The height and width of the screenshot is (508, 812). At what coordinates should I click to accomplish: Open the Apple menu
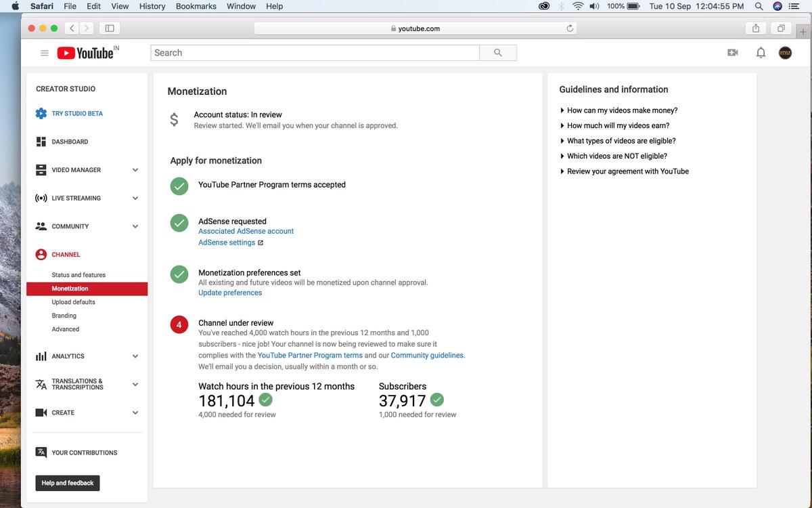coord(15,6)
